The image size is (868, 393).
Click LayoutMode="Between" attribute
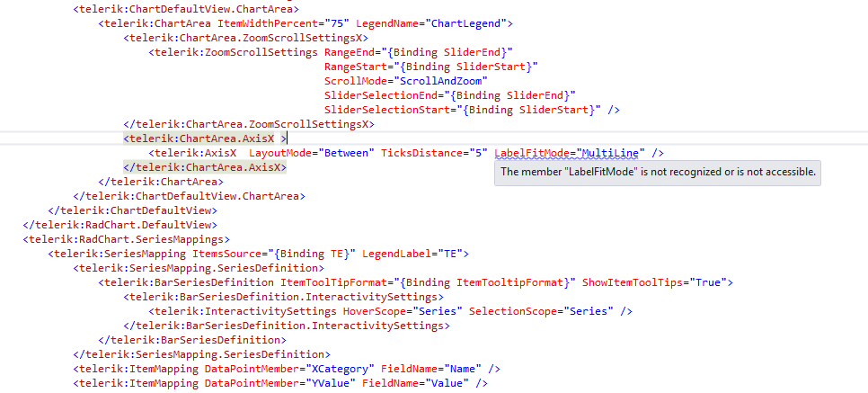(x=312, y=153)
